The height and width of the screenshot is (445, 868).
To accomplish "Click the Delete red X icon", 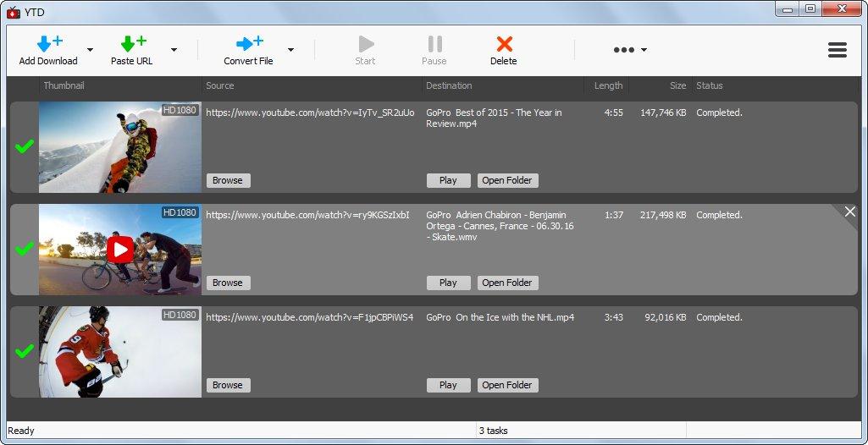I will tap(504, 44).
